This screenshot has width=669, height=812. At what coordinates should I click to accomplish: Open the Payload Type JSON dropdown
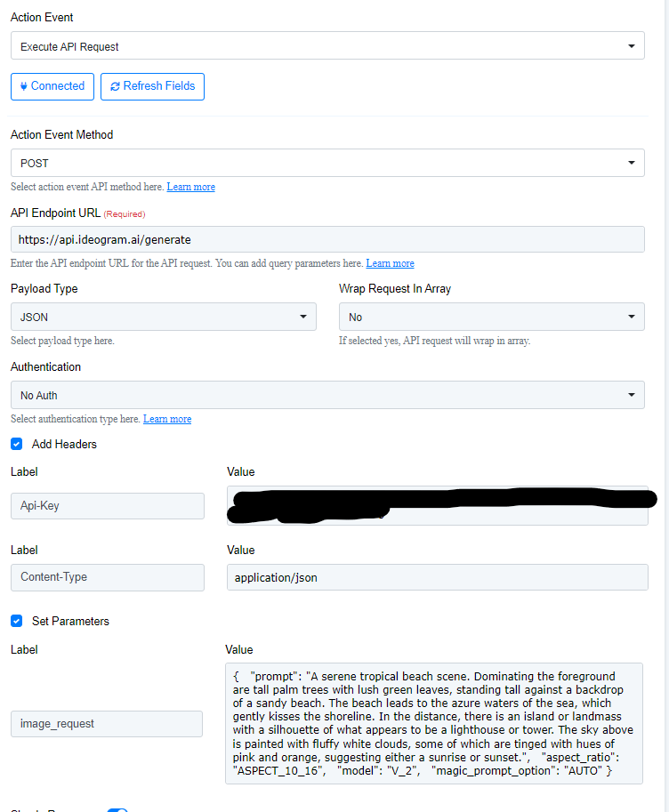(x=163, y=317)
